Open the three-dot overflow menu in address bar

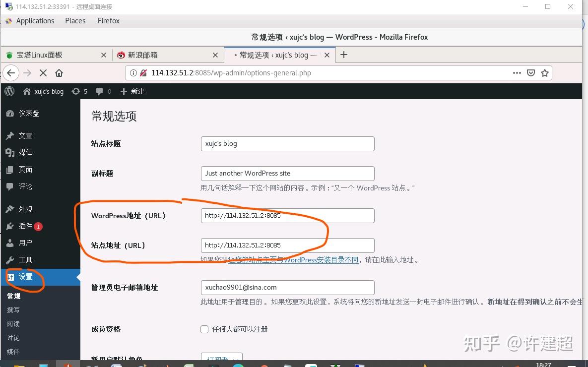(x=517, y=72)
